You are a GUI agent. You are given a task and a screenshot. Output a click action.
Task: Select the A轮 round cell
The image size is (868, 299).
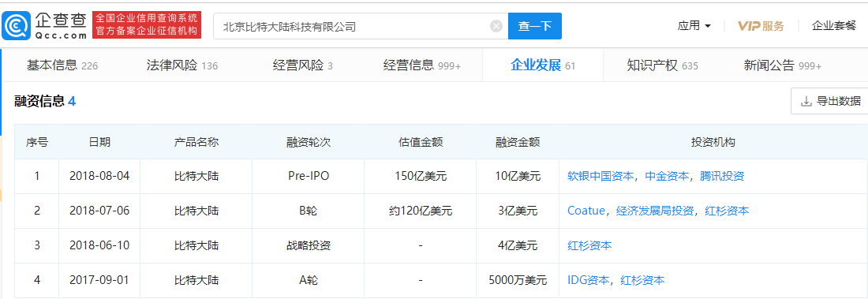click(x=309, y=280)
